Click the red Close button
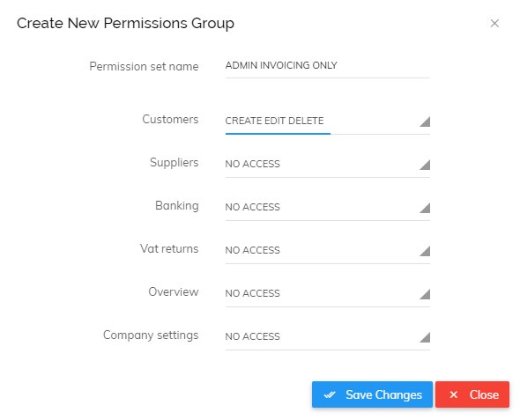 coord(472,394)
